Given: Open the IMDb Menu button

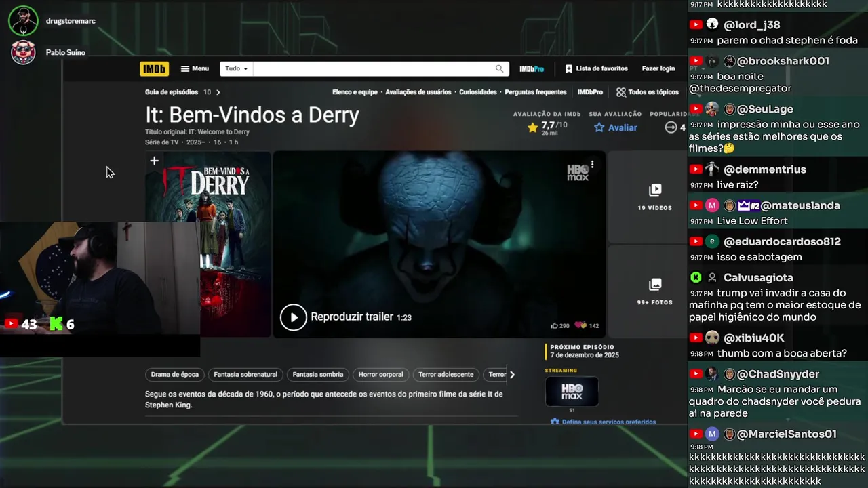Looking at the screenshot, I should tap(195, 68).
